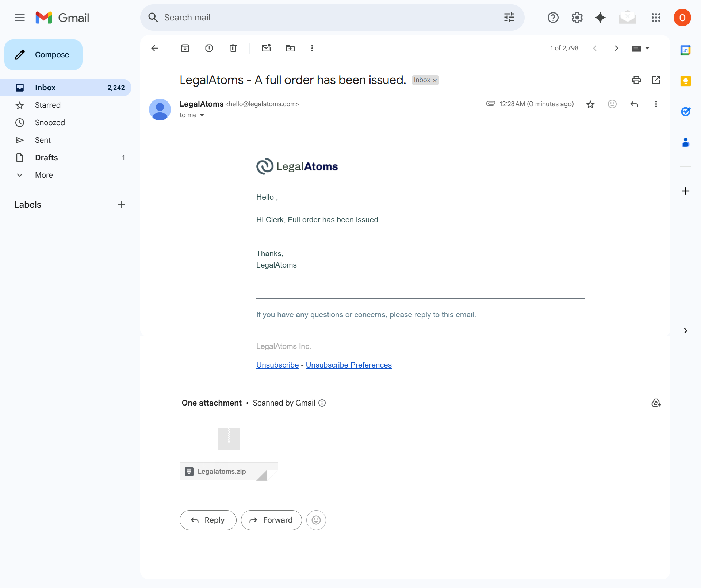Open Gmail settings gear
This screenshot has height=588, width=701.
coord(577,18)
